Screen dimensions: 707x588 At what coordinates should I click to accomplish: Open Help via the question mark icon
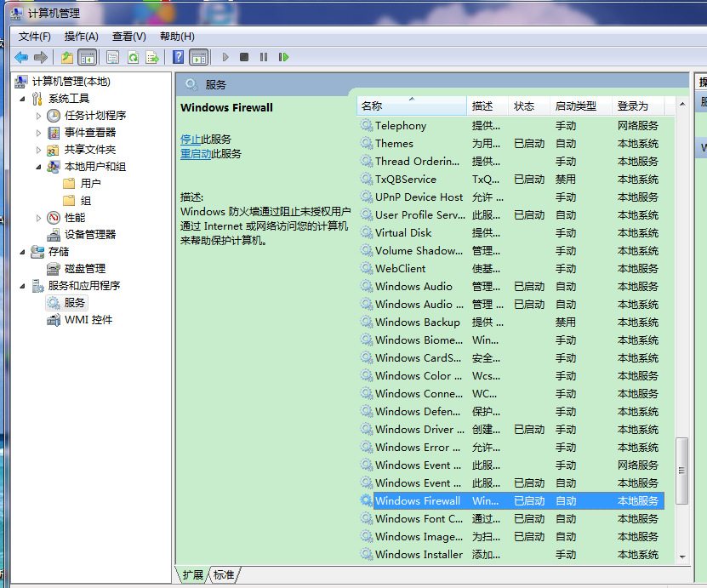pyautogui.click(x=178, y=57)
